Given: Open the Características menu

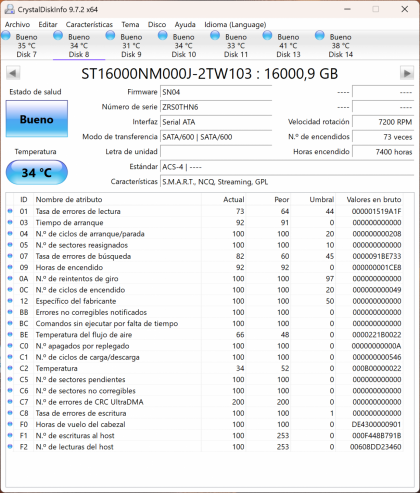Looking at the screenshot, I should tap(89, 24).
